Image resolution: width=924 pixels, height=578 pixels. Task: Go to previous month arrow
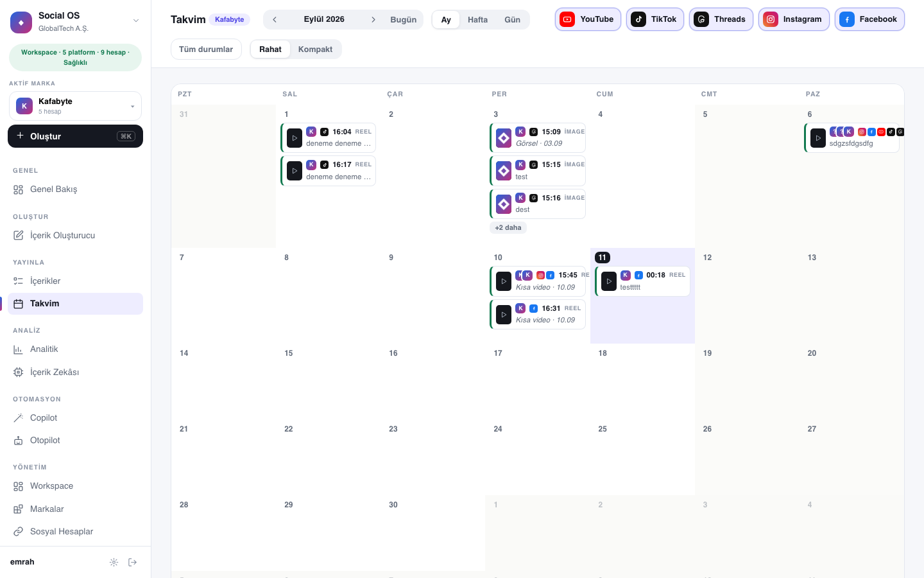275,19
